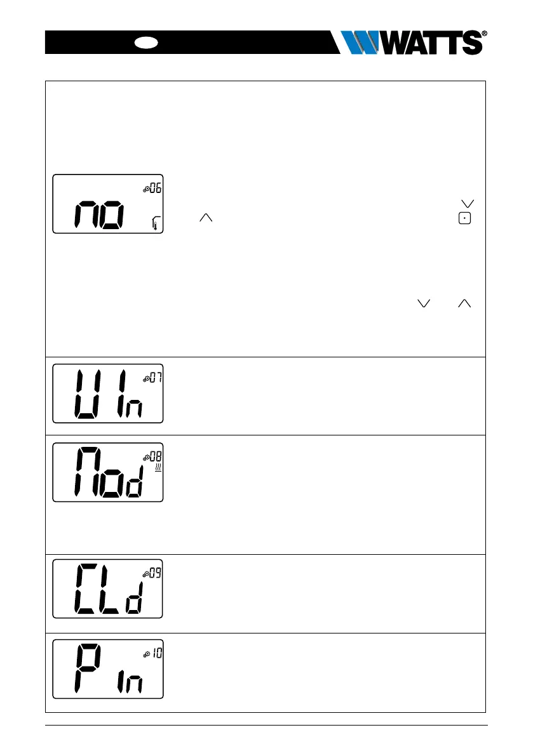Click the square validation button with center dot
Image resolution: width=533 pixels, height=756 pixels.
(464, 218)
